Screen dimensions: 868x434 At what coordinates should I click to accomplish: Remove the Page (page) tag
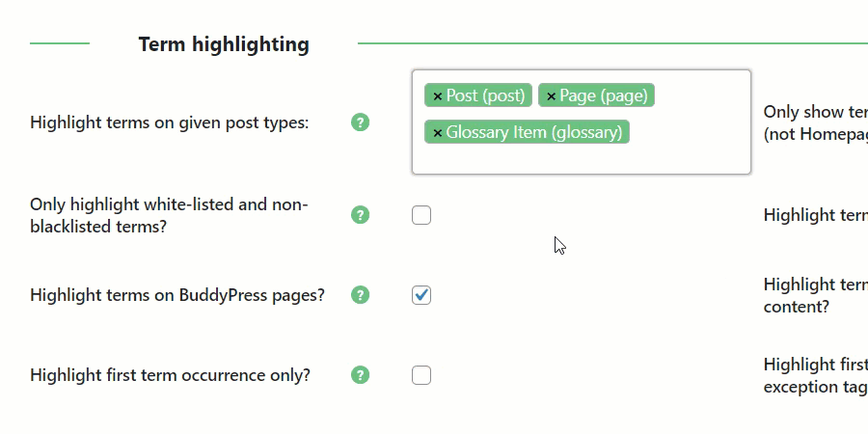[x=551, y=96]
